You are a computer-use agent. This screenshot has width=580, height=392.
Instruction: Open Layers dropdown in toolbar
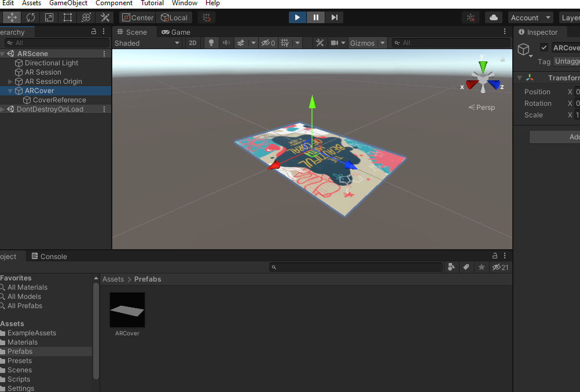pos(570,17)
